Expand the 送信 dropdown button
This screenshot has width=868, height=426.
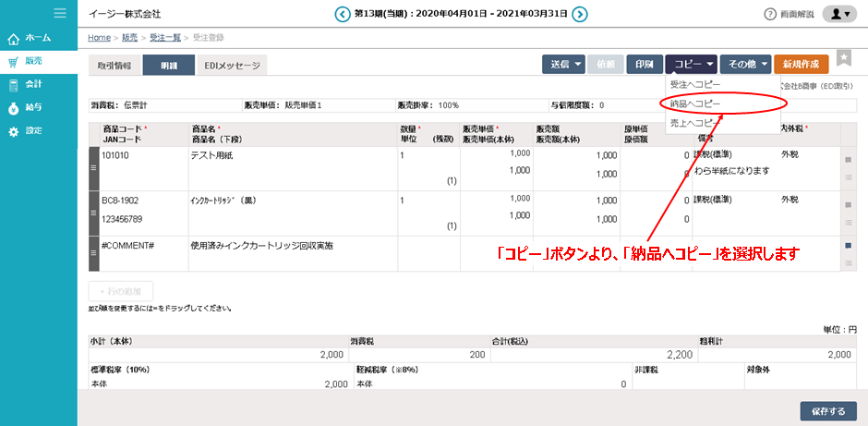click(563, 65)
